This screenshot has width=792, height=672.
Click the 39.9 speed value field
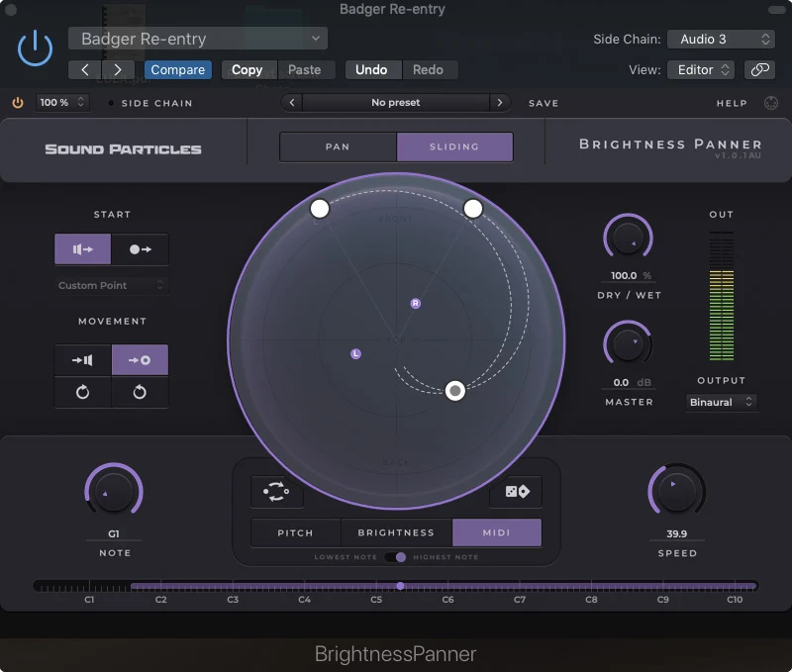pos(677,533)
